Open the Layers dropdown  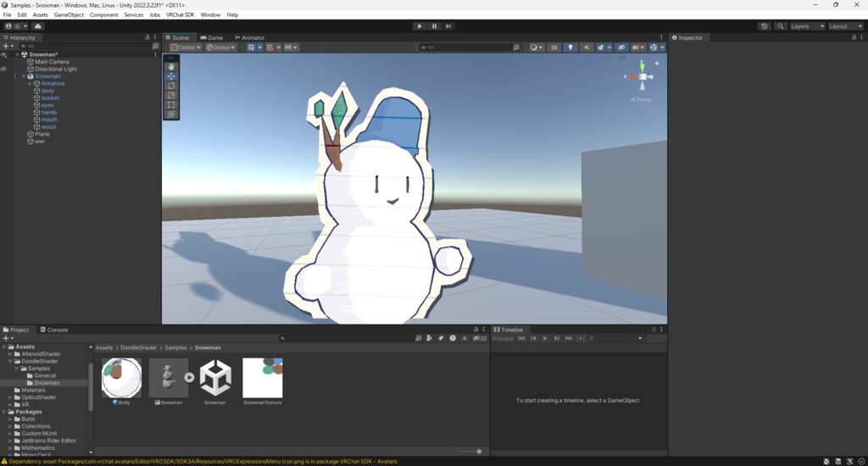click(807, 26)
